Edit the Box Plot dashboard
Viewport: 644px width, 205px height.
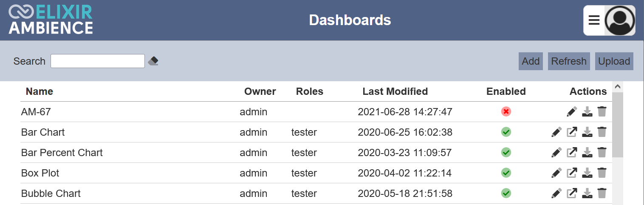click(x=556, y=173)
